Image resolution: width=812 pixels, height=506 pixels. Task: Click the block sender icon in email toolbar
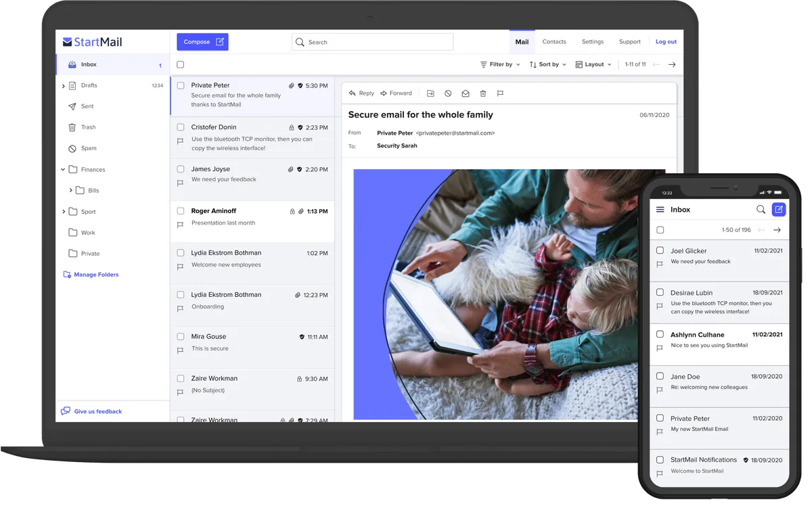tap(448, 93)
